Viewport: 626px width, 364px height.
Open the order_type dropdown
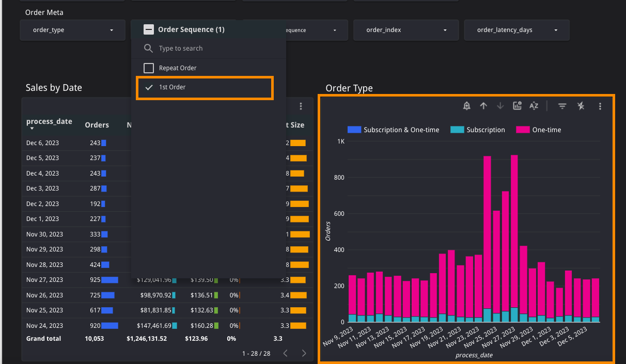[x=72, y=30]
